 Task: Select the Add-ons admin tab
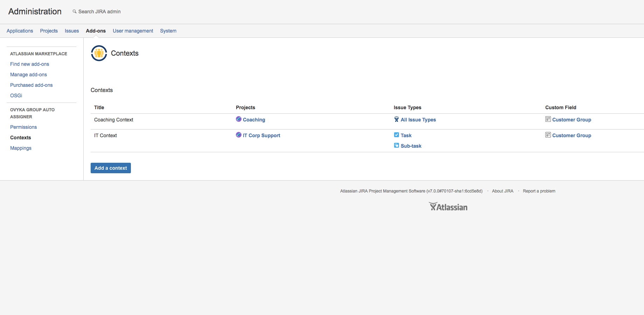point(96,31)
